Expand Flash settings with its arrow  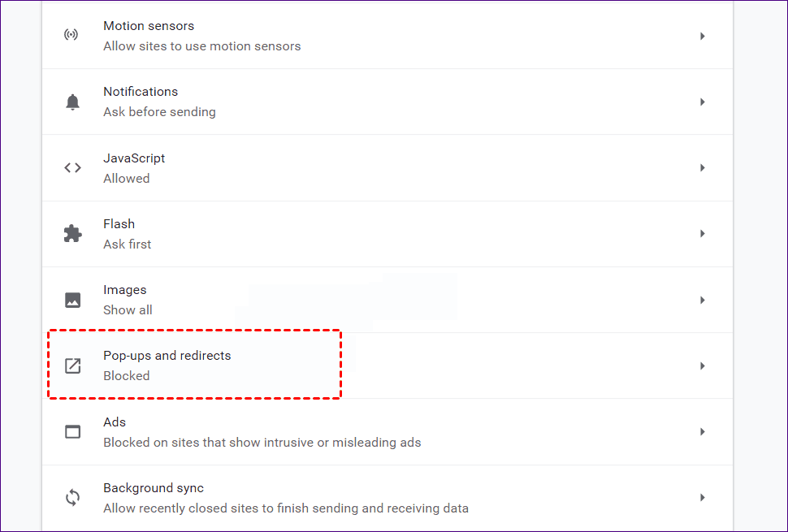coord(702,234)
